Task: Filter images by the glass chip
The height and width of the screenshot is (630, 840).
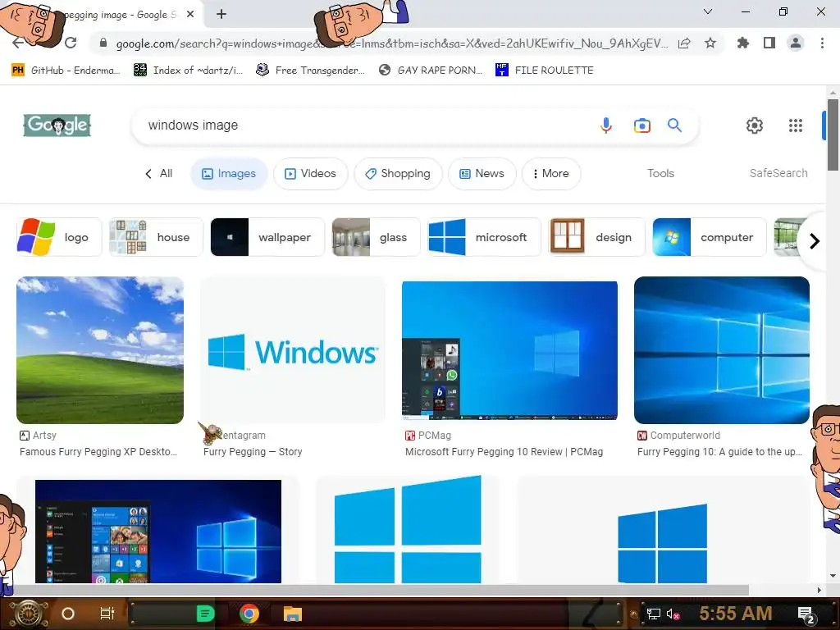Action: 376,237
